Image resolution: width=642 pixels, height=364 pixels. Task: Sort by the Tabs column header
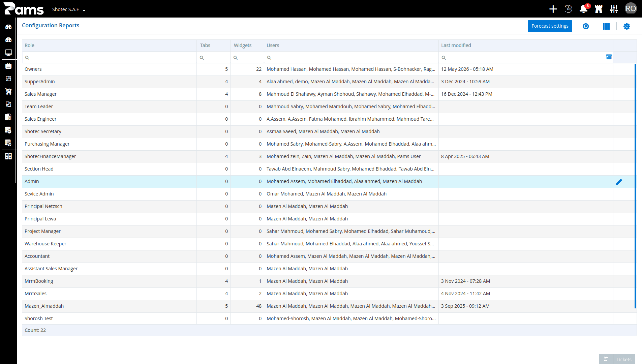pyautogui.click(x=214, y=45)
